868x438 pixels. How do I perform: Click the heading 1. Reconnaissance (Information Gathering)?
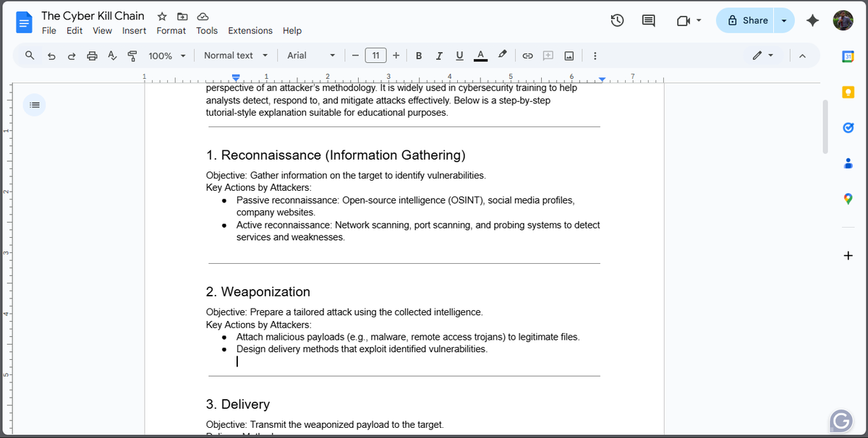[336, 155]
